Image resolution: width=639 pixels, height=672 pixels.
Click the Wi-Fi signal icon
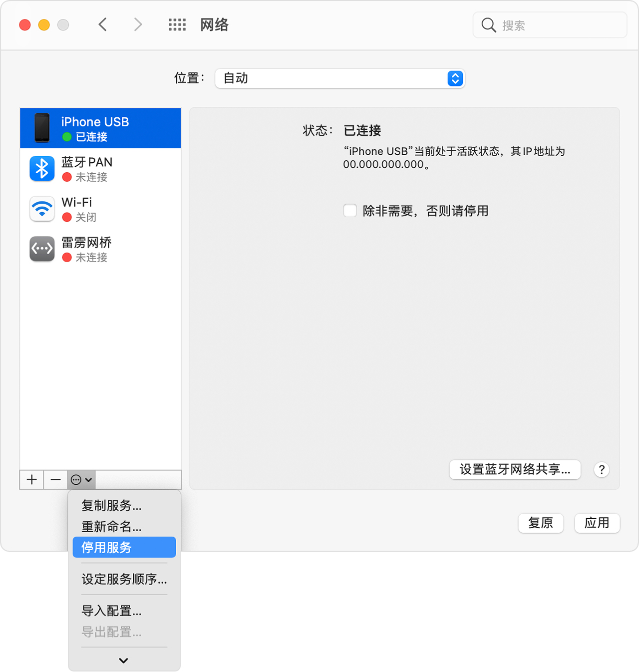click(42, 209)
